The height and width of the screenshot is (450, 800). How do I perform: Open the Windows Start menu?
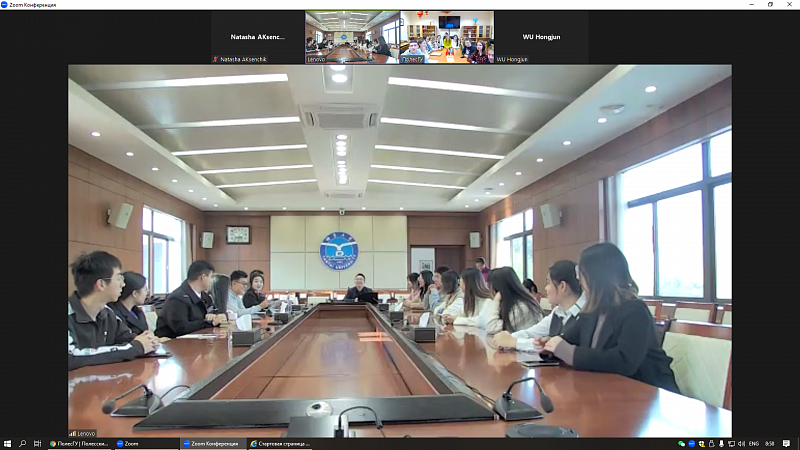pyautogui.click(x=7, y=443)
